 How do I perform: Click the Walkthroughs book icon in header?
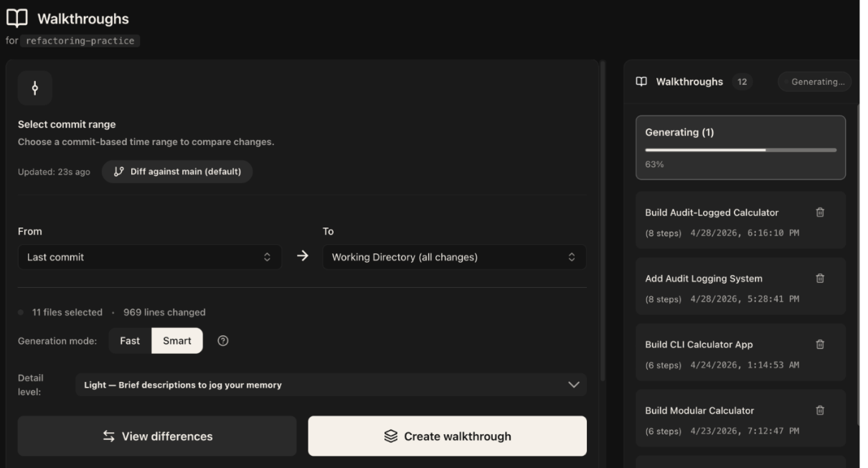pyautogui.click(x=17, y=17)
